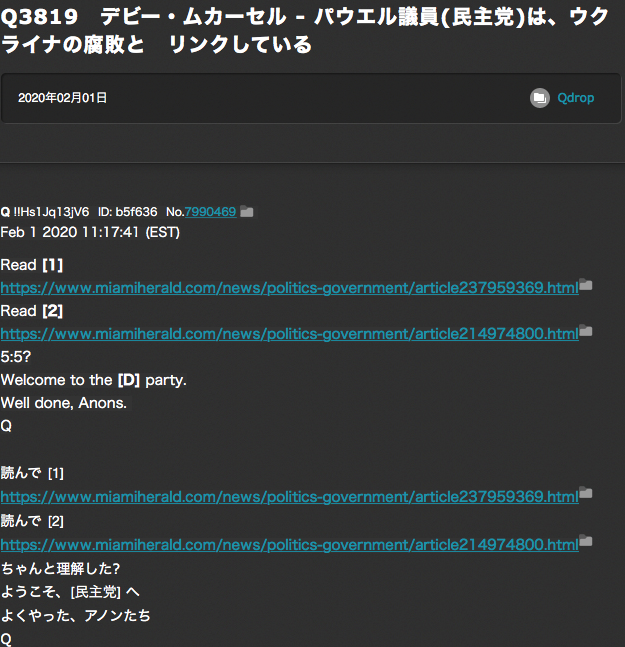Open the Qdrop category link
Screen dimensions: 625x647
pyautogui.click(x=575, y=98)
